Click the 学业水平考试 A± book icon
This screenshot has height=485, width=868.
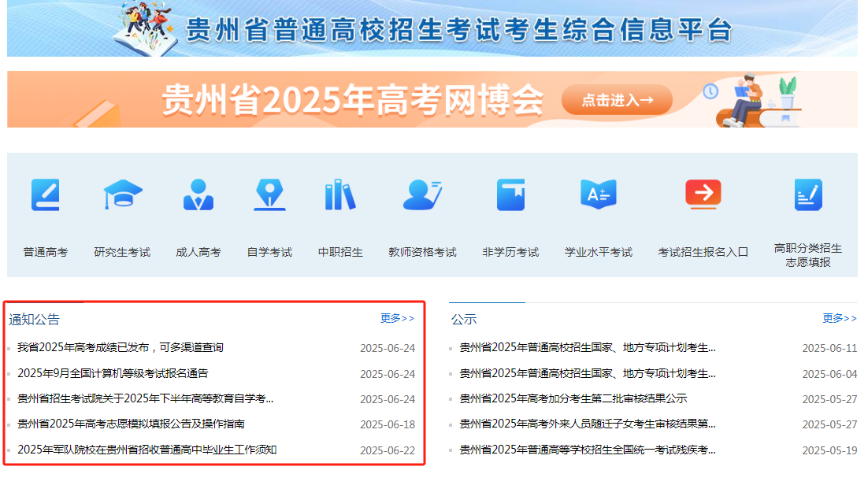[x=599, y=194]
